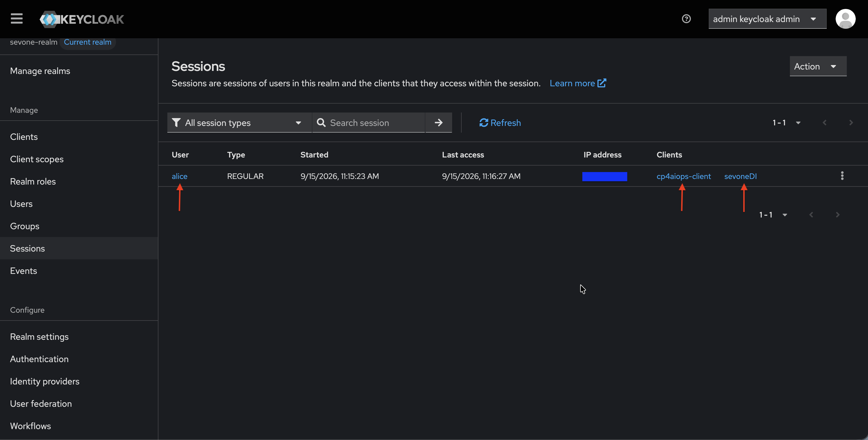Go to previous page in top pagination
Screen dimensions: 868x440
824,123
